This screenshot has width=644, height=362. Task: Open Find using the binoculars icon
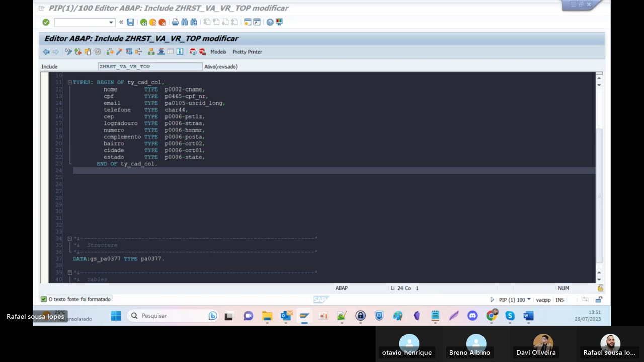click(x=184, y=22)
